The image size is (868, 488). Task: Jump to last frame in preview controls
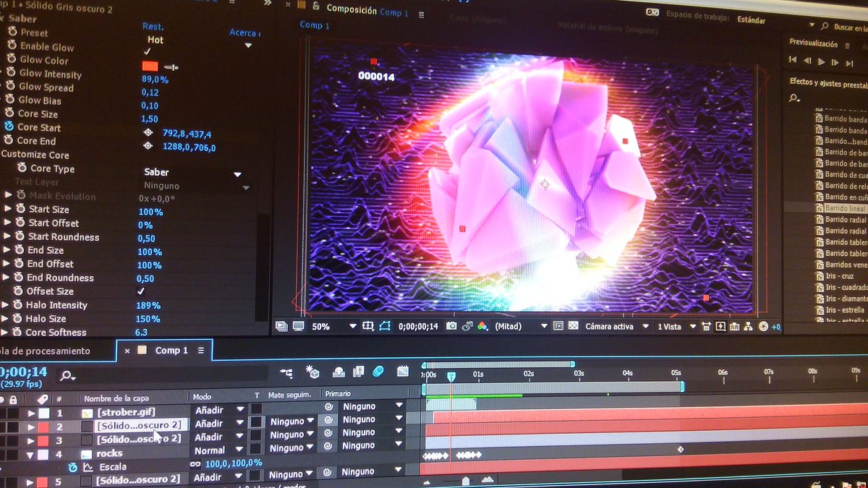849,63
